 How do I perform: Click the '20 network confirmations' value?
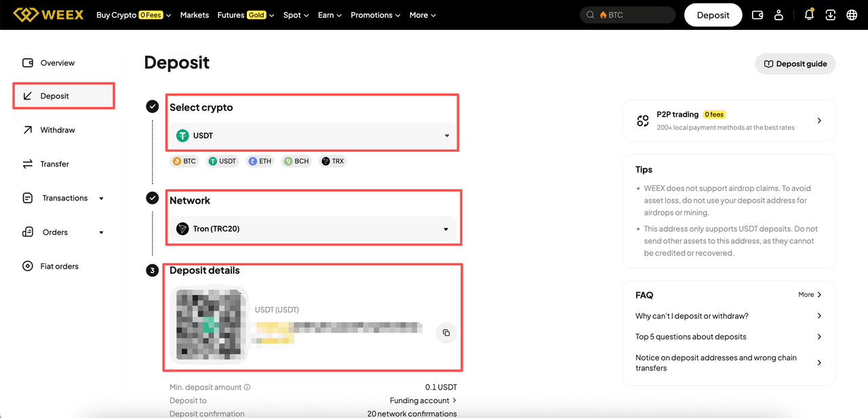(x=412, y=413)
